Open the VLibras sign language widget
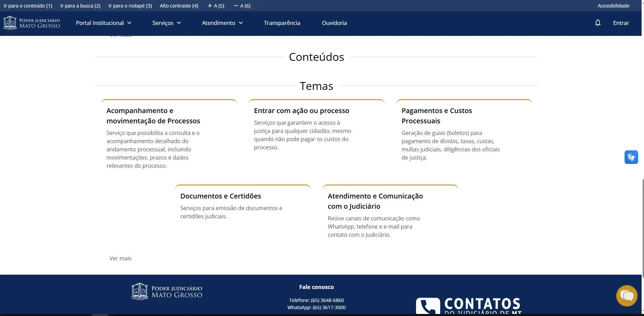Image resolution: width=644 pixels, height=316 pixels. click(x=631, y=157)
